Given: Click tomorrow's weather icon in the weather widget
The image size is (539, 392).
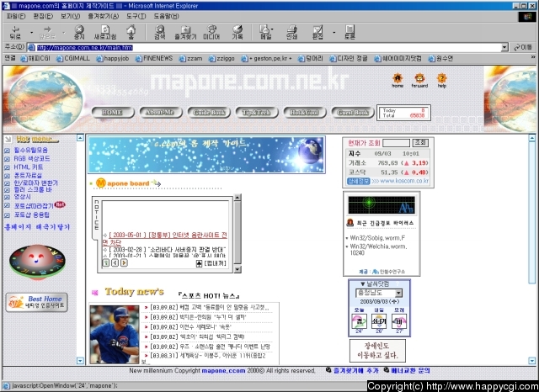Looking at the screenshot, I should point(379,321).
